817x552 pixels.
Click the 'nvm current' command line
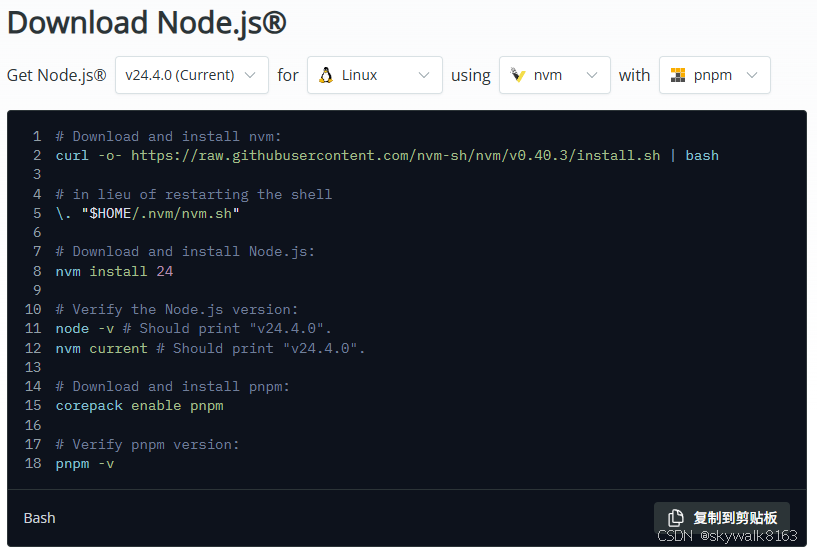[211, 348]
